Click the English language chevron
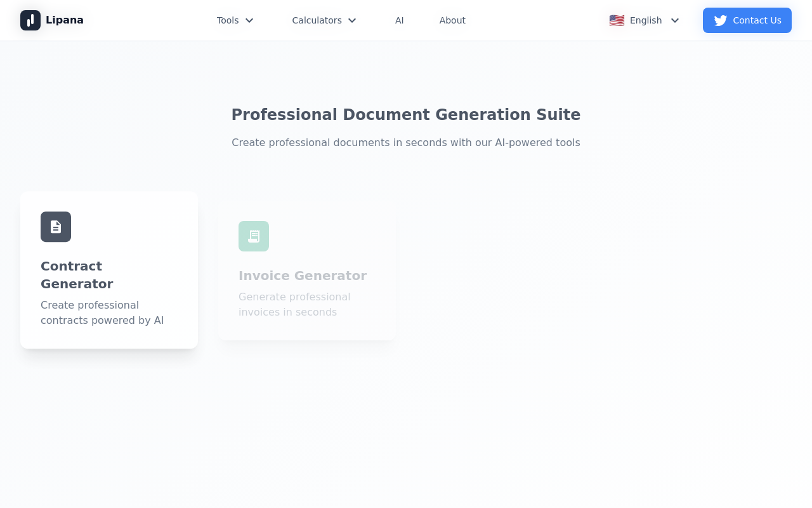 pyautogui.click(x=675, y=20)
